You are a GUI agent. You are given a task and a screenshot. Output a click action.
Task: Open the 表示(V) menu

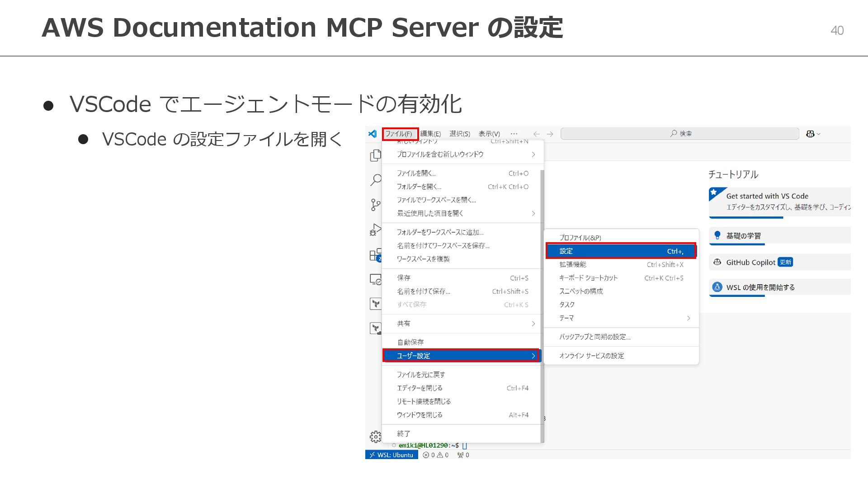[489, 134]
